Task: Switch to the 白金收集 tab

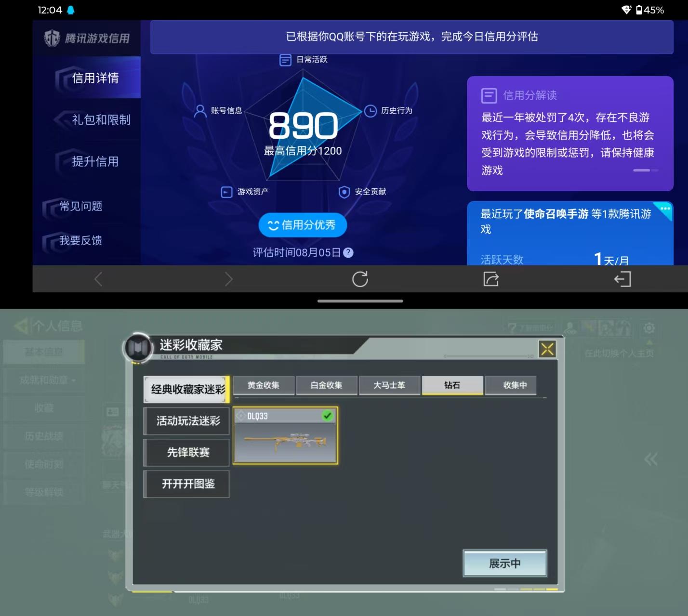Action: click(327, 385)
